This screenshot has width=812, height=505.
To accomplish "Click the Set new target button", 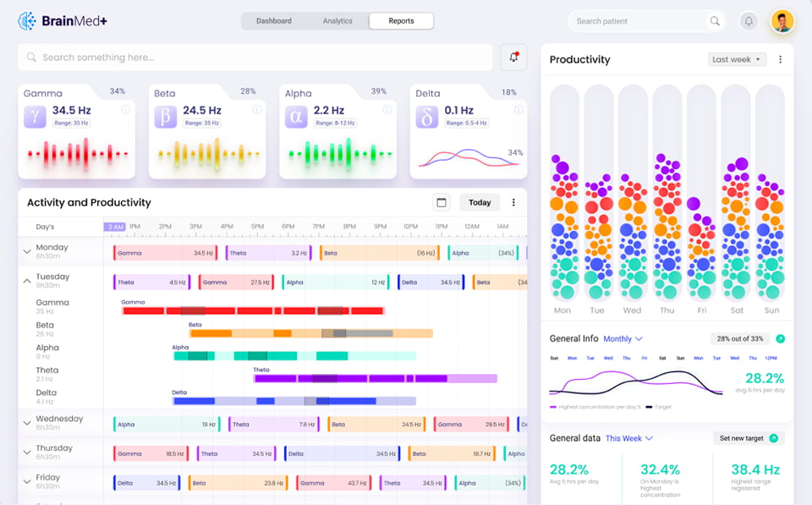I will [x=748, y=438].
